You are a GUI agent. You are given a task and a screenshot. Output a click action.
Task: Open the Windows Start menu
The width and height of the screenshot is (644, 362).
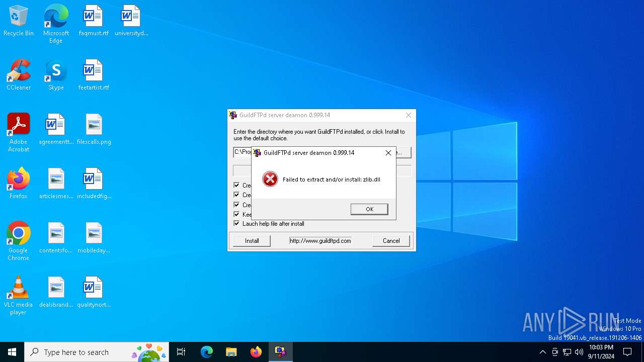12,352
